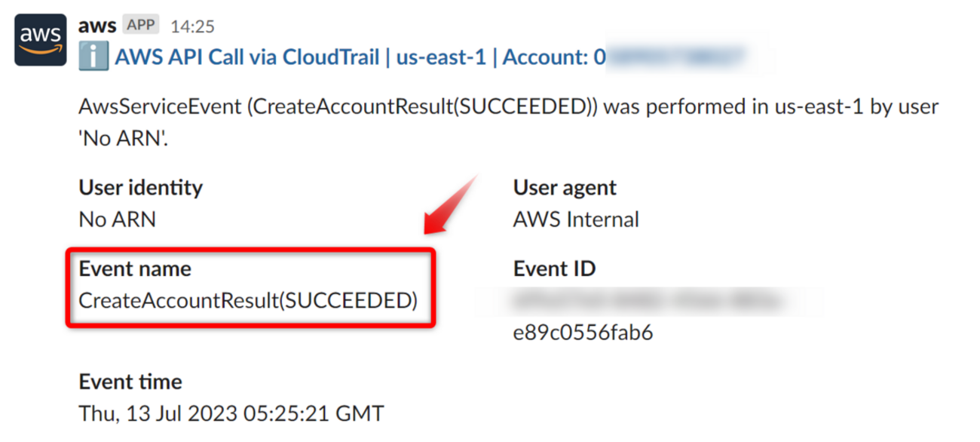
Task: Click the e89c0556fab6 event ID text
Action: coord(583,333)
